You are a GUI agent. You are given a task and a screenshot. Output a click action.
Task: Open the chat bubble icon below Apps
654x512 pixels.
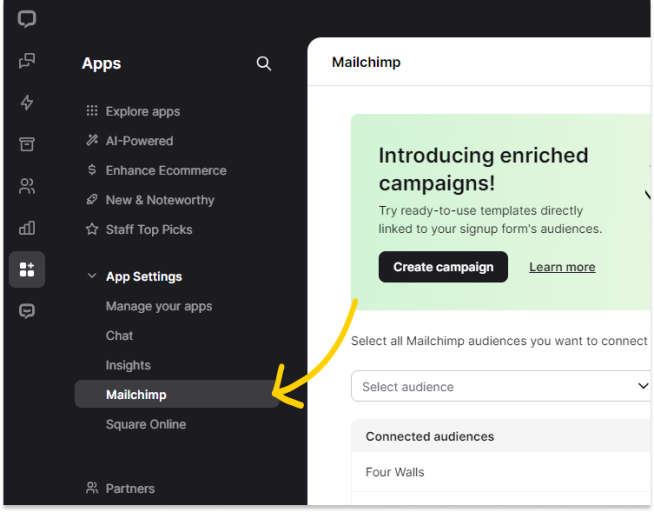click(27, 311)
